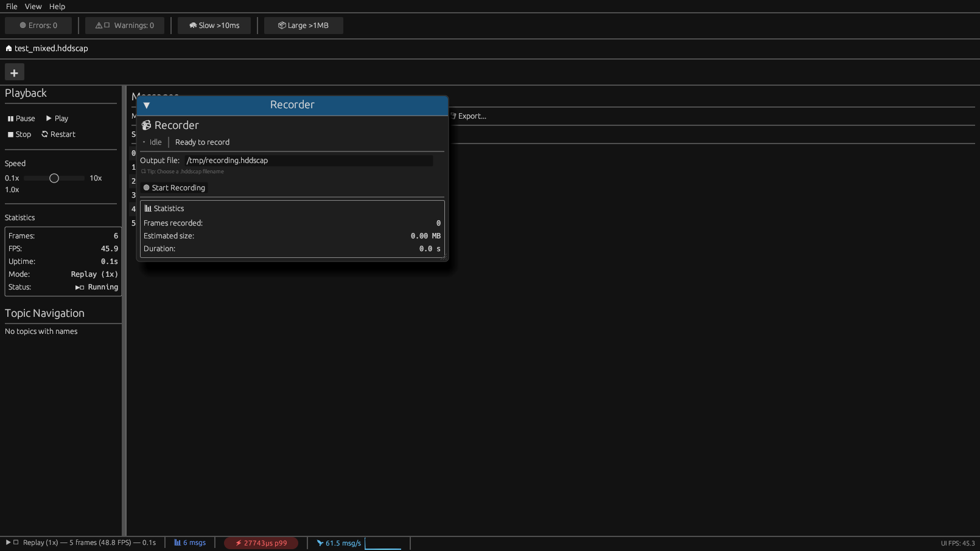Restart the replay from beginning

click(x=58, y=134)
